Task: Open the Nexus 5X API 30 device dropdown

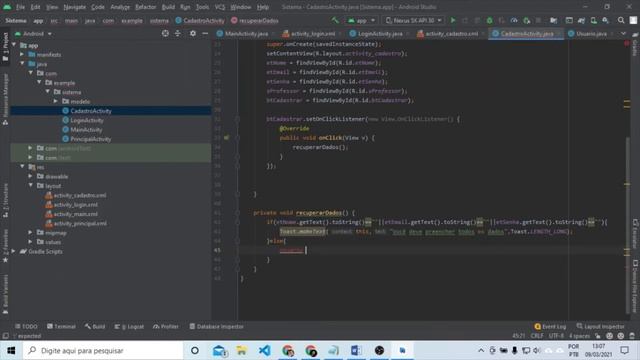Action: click(x=413, y=20)
